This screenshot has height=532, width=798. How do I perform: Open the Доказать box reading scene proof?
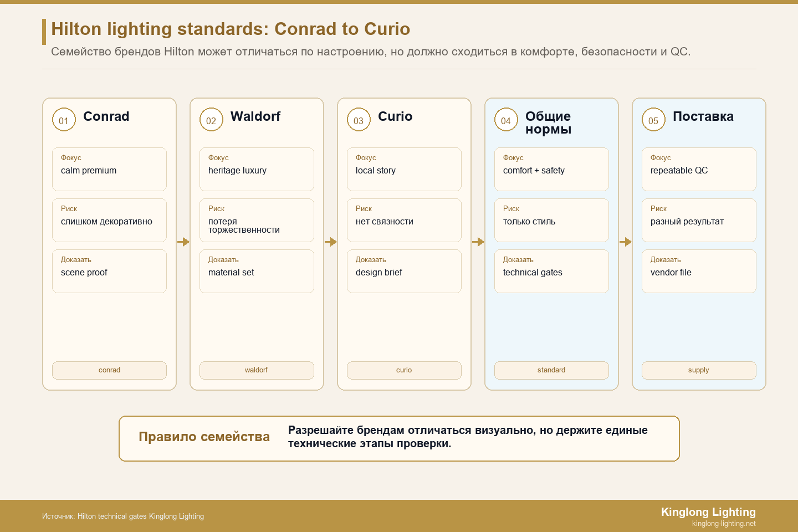pos(109,271)
